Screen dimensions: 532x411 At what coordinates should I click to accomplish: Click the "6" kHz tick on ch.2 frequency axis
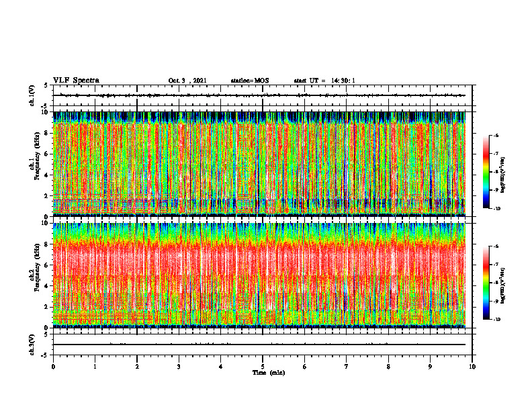click(47, 265)
